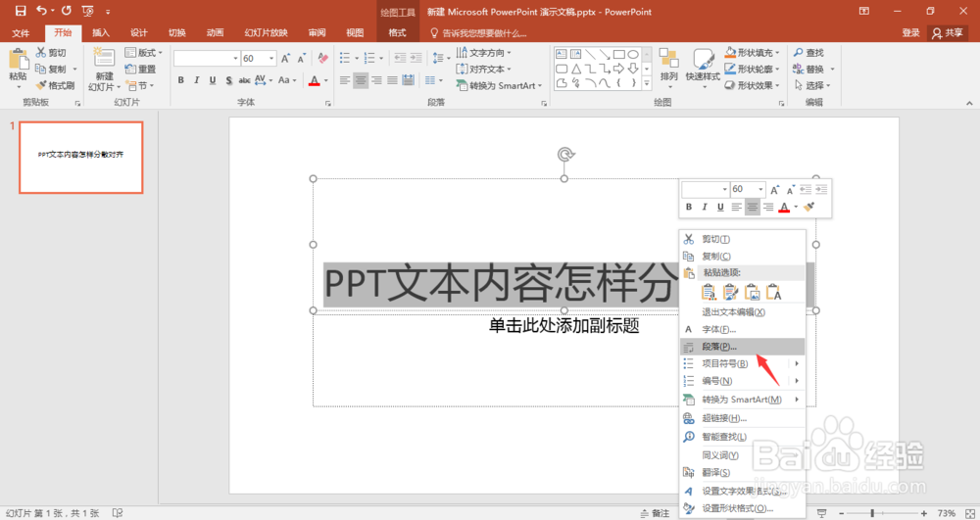This screenshot has width=980, height=520.
Task: Toggle text shadow S in ribbon
Action: click(x=228, y=80)
